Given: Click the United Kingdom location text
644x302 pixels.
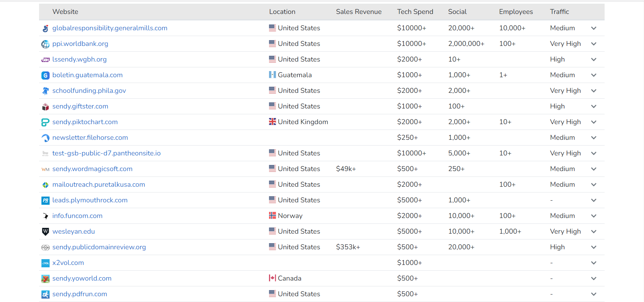Looking at the screenshot, I should point(303,122).
